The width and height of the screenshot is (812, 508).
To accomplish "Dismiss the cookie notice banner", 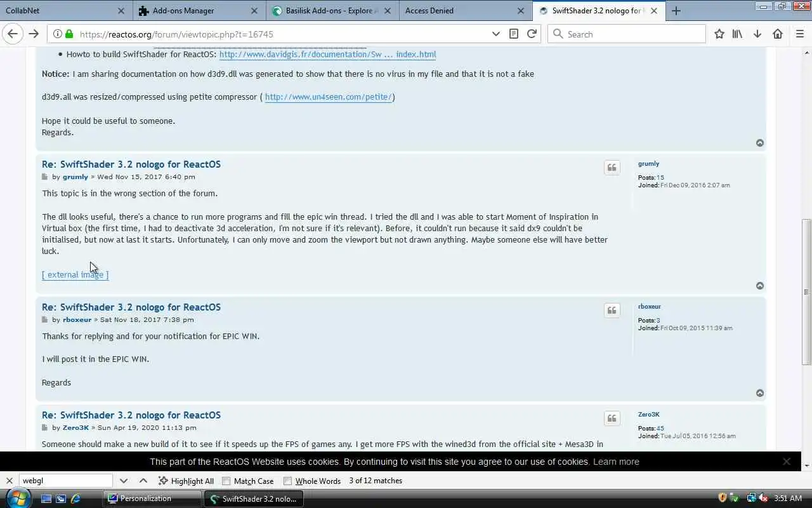I will coord(787,462).
